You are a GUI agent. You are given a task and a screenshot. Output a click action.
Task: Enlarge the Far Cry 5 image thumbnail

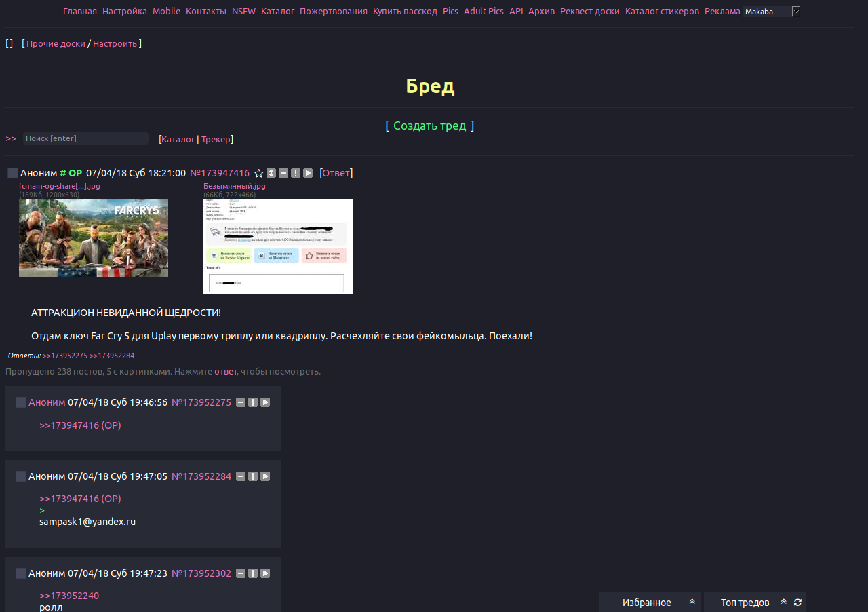click(x=94, y=237)
